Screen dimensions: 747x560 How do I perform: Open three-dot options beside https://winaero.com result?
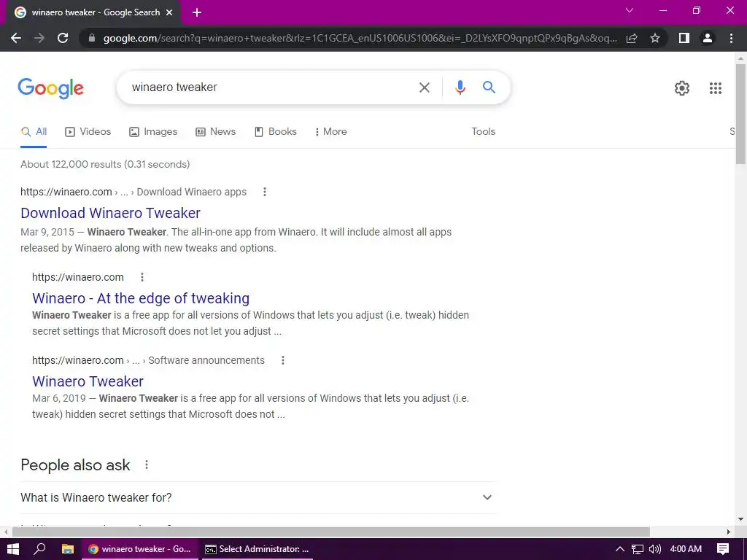(x=142, y=277)
